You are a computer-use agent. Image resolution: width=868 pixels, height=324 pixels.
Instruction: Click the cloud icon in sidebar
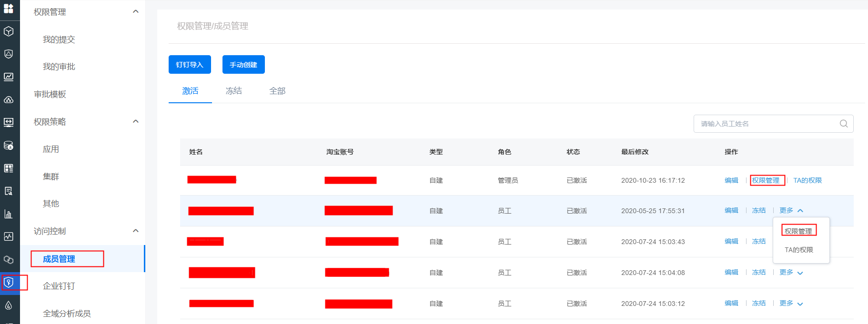coord(9,99)
